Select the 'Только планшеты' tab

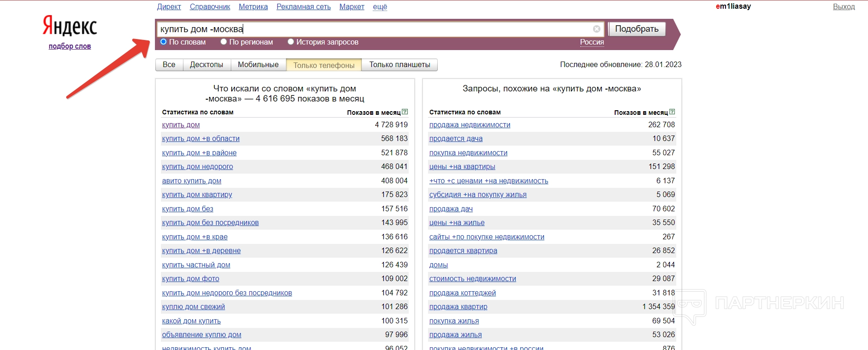click(x=399, y=65)
